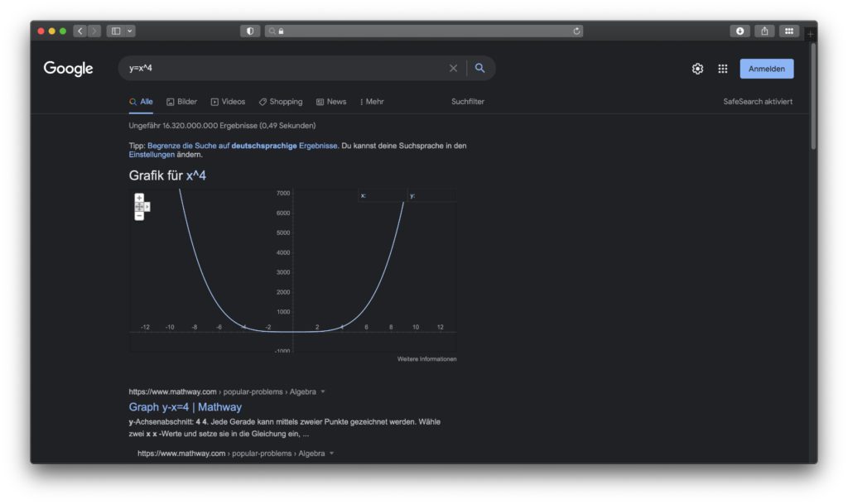Expand the arrow beside first Mathway URL
The image size is (848, 504).
tap(323, 391)
